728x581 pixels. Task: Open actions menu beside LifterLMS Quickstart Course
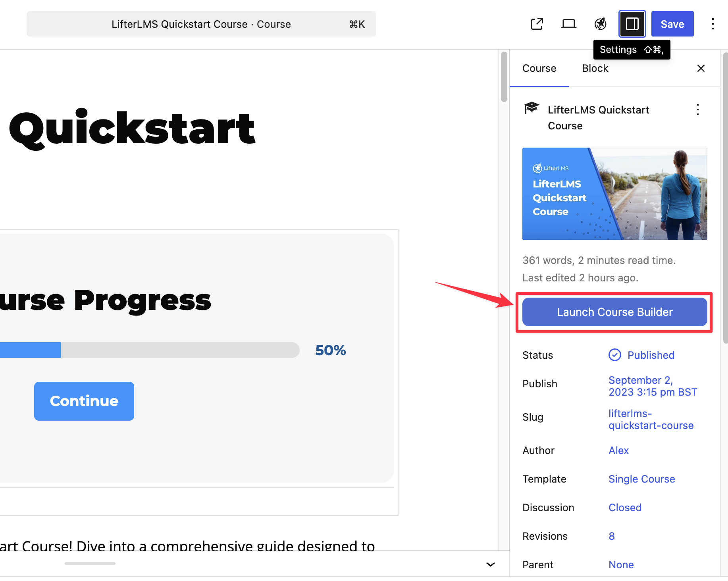[697, 110]
